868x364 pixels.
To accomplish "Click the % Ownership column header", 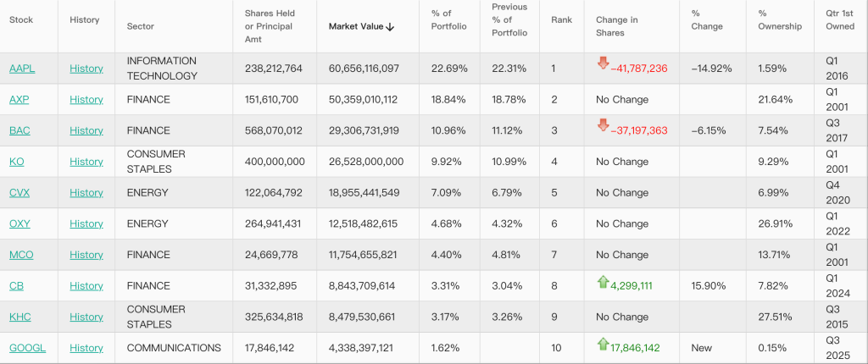I will (x=779, y=20).
